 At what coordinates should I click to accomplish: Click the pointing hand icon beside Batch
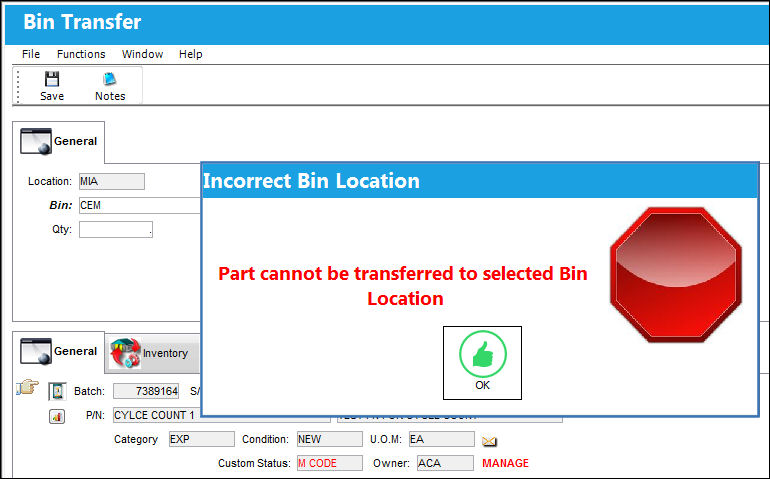28,387
